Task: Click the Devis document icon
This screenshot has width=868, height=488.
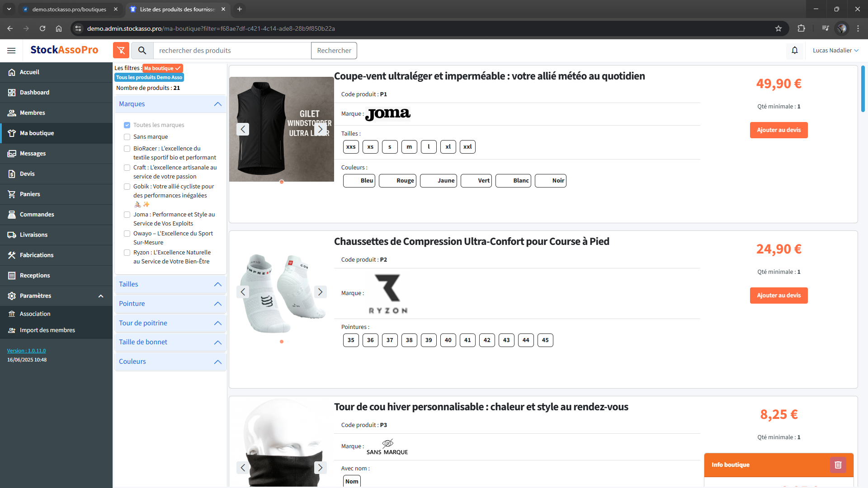Action: [12, 174]
